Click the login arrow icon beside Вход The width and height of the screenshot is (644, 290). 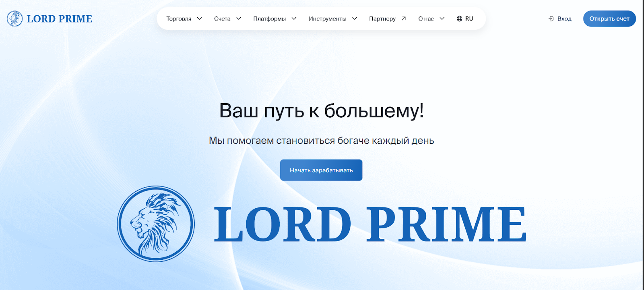click(x=551, y=19)
